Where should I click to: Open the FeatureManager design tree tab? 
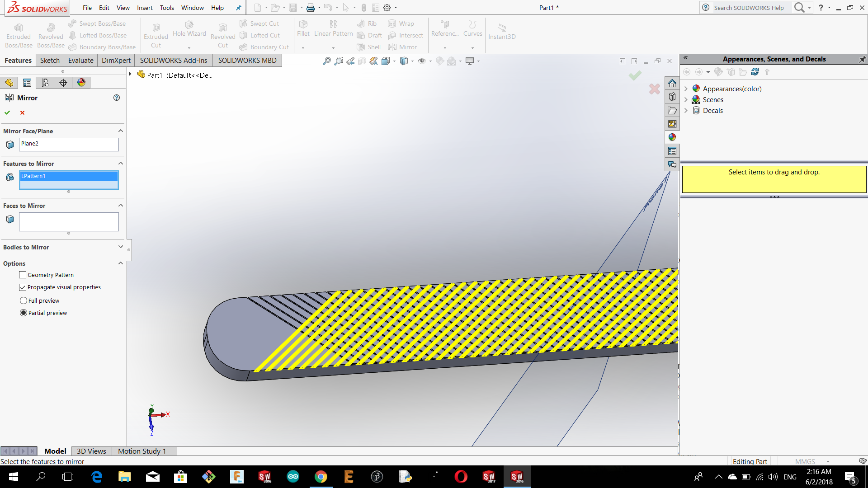tap(9, 83)
